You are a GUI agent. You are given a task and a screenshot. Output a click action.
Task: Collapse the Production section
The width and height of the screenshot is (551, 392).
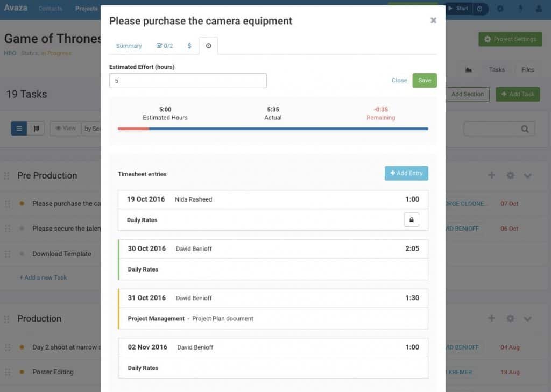(x=528, y=318)
